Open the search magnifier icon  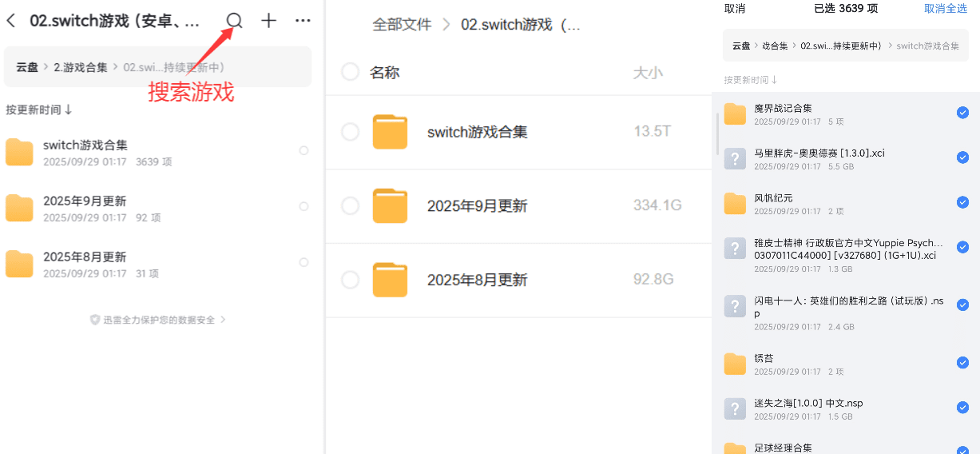click(x=234, y=21)
